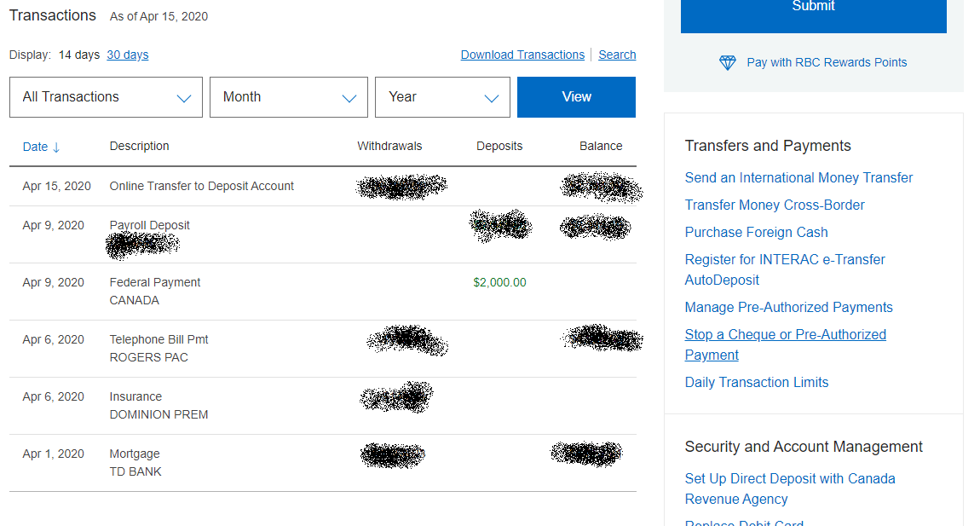Open Daily Transaction Limits link
Screen dimensions: 980x526
(x=756, y=382)
